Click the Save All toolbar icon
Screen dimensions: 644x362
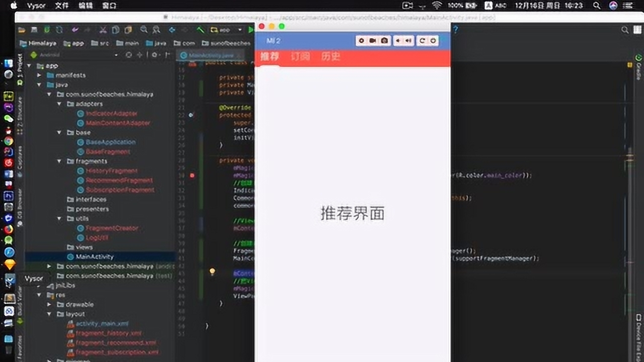click(34, 30)
